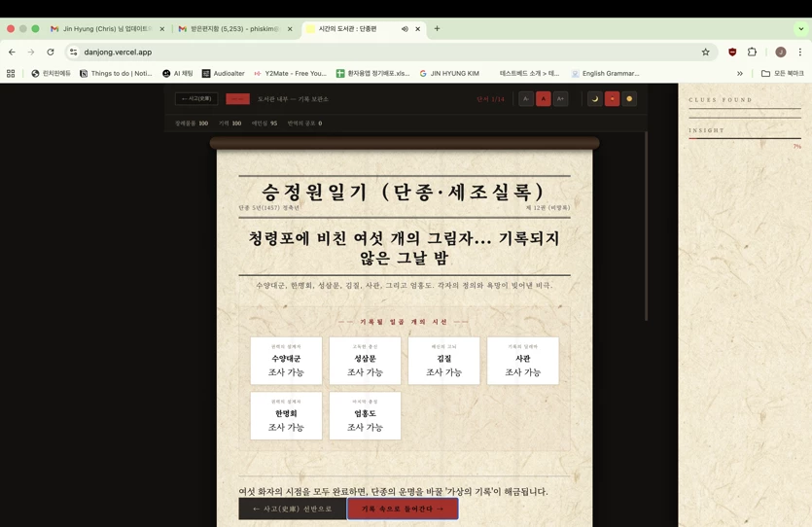Click the 기록될 일곱 개의 시선 heading
812x527 pixels.
404,322
